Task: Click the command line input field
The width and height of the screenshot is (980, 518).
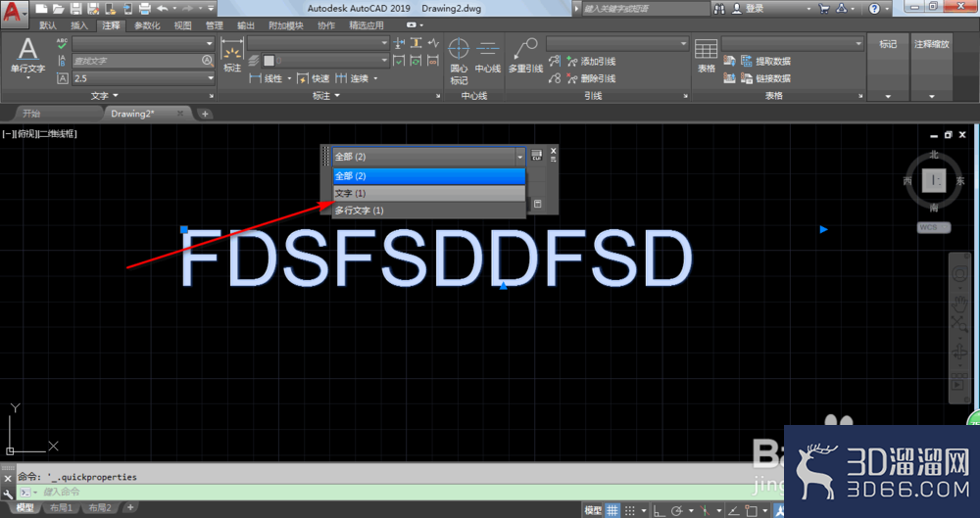Action: [x=400, y=492]
